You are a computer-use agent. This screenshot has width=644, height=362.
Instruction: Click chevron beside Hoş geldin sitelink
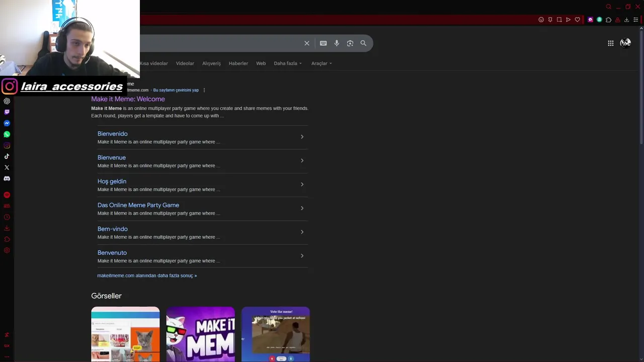[x=302, y=184]
